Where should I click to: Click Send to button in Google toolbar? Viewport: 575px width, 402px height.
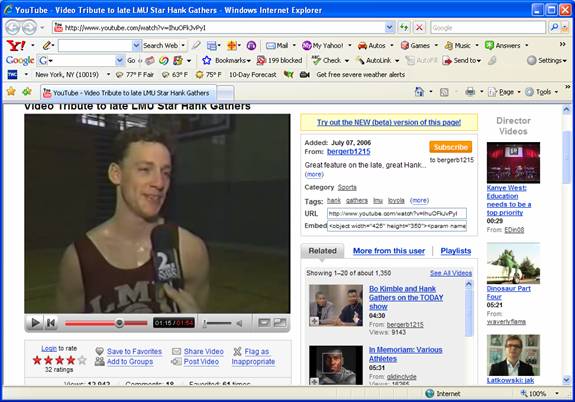pyautogui.click(x=462, y=60)
